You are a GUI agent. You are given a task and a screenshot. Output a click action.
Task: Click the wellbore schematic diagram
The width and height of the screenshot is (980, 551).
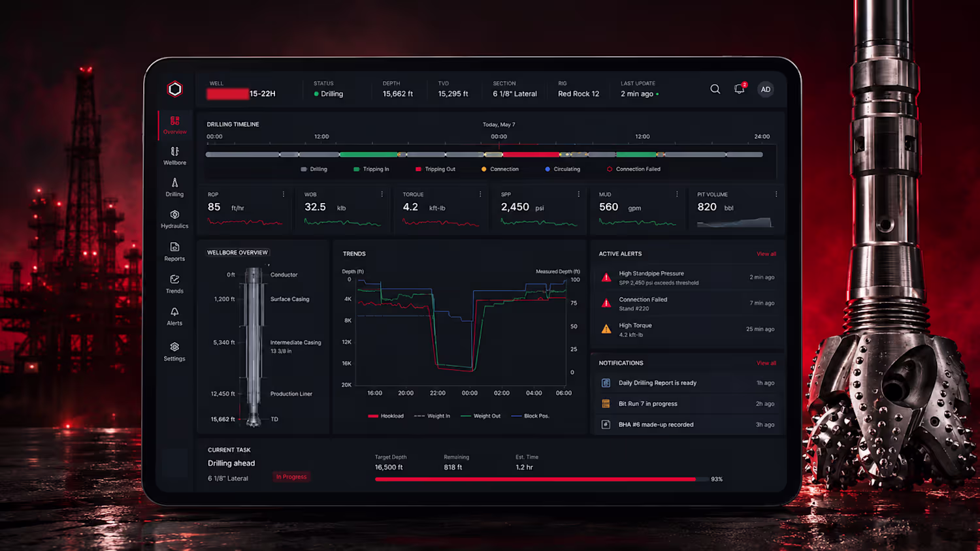[x=253, y=347]
